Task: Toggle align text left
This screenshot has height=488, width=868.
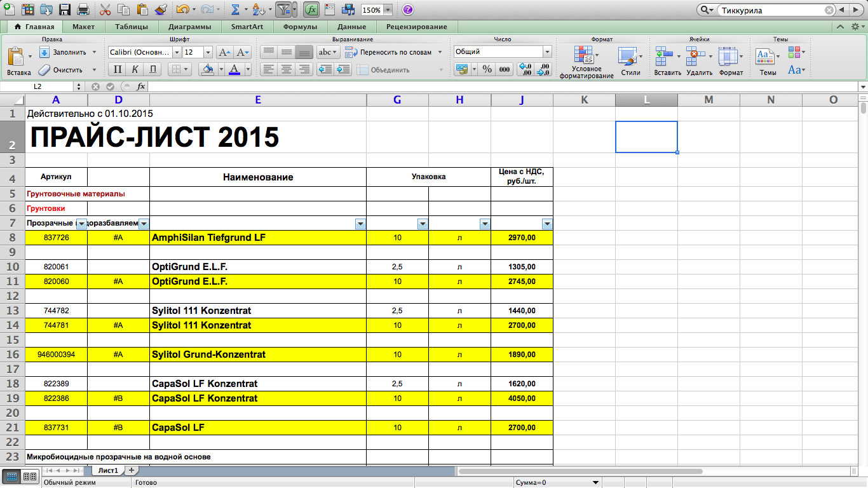Action: tap(269, 69)
